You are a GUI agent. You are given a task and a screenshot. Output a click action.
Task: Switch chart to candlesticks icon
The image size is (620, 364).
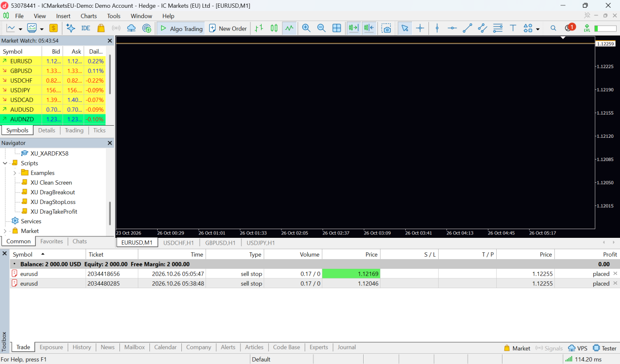[274, 29]
